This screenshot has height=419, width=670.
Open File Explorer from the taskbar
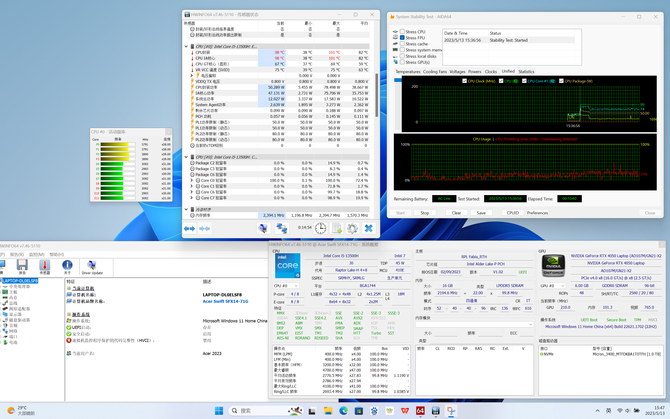[328, 411]
